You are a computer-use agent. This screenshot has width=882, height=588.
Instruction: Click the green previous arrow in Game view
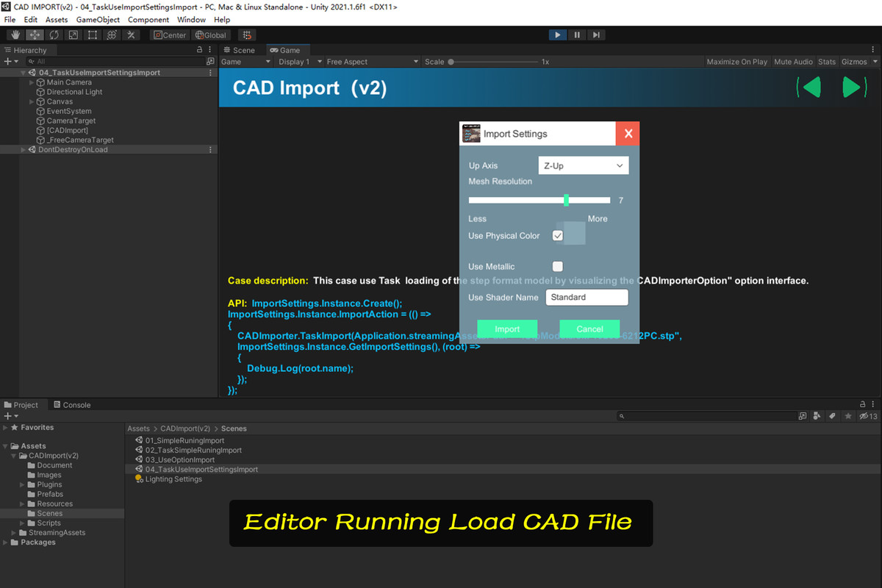(x=809, y=87)
